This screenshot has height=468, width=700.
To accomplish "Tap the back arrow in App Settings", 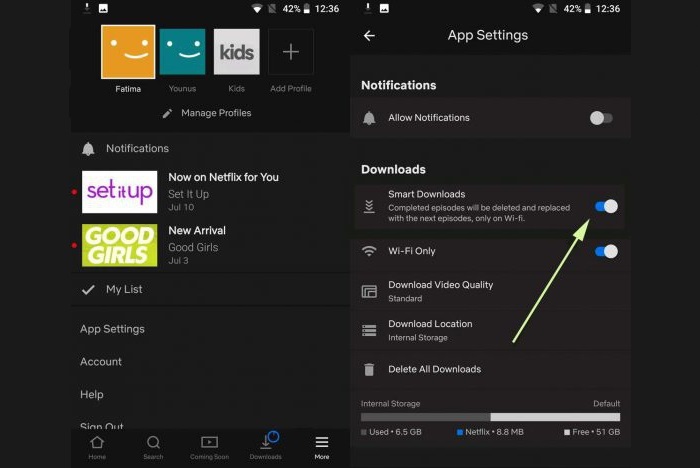I will click(x=369, y=36).
